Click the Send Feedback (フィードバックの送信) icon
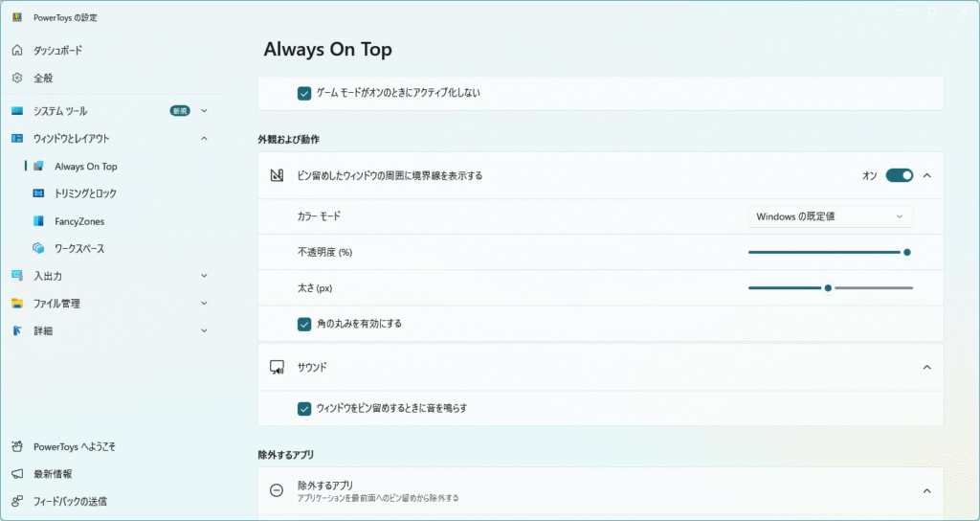Viewport: 980px width, 521px height. (x=17, y=501)
